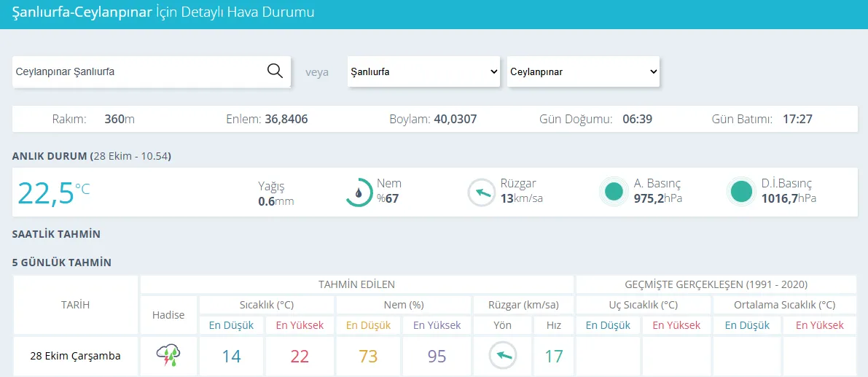Open the Şanlıurfa province dropdown

tap(423, 71)
